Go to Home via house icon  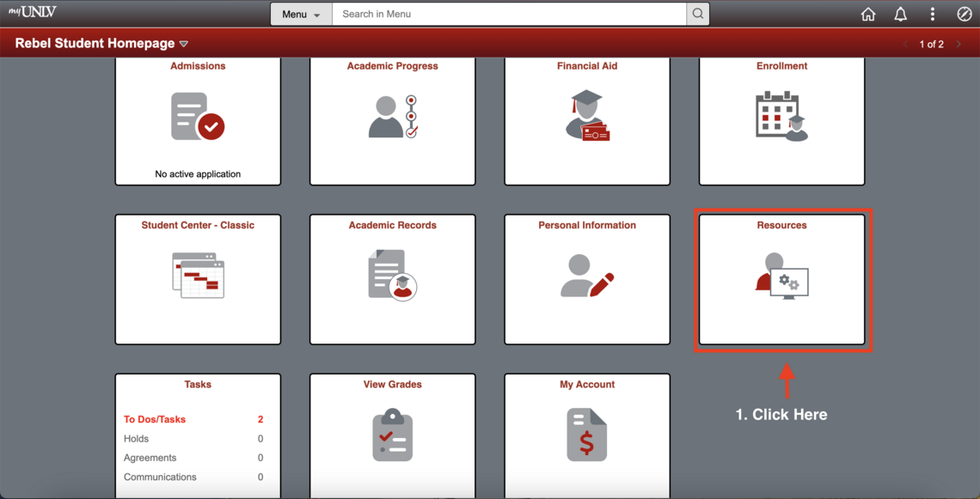(x=868, y=14)
